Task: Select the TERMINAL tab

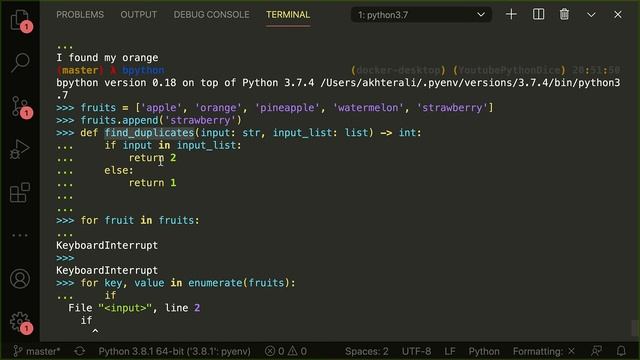Action: coord(288,15)
